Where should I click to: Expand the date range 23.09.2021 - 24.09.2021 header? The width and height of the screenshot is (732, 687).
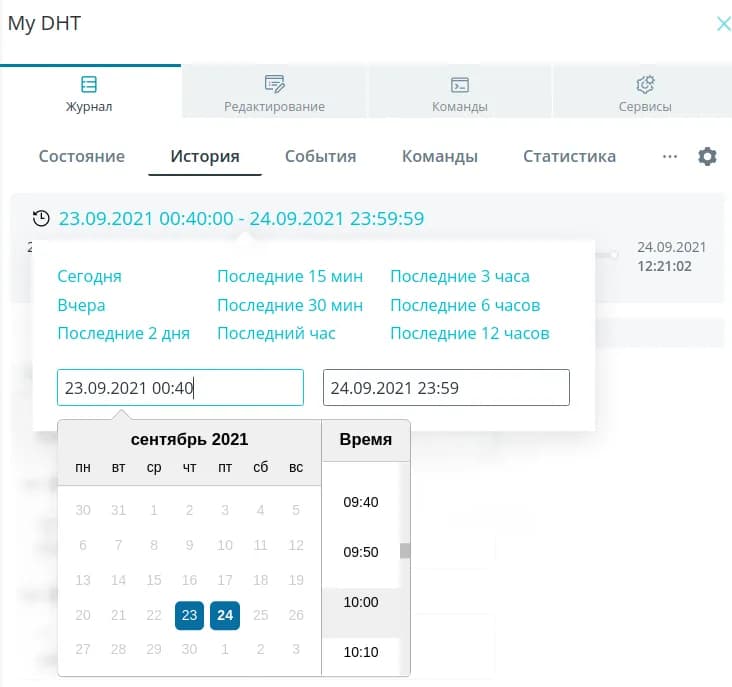point(241,219)
